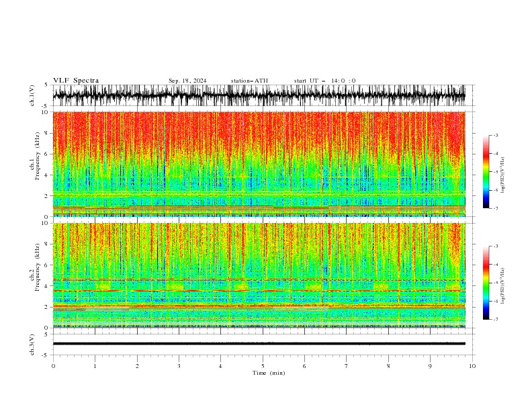Click the "ch.1(V)" waveform axis label
532x411 pixels.
click(x=32, y=95)
